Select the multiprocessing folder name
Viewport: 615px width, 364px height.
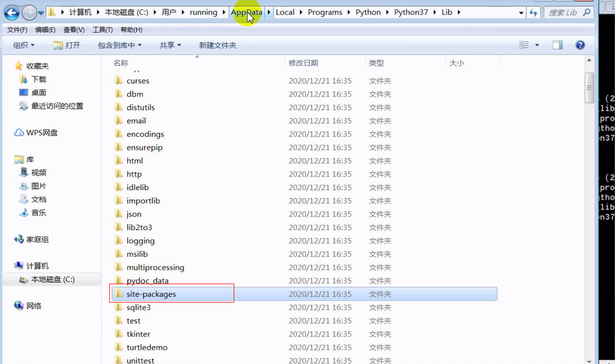pyautogui.click(x=155, y=267)
